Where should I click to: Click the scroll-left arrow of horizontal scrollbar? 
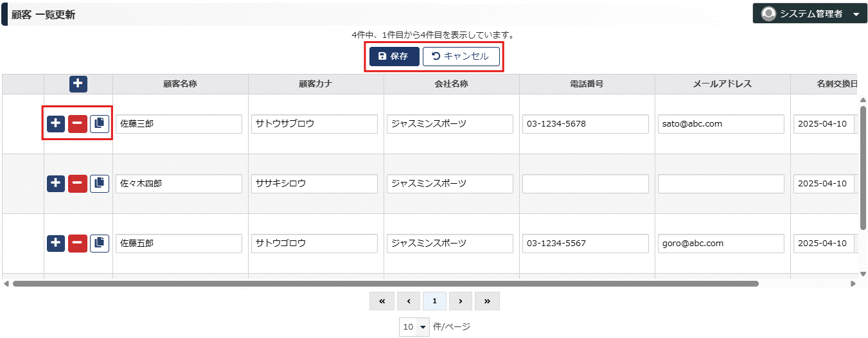coord(6,283)
